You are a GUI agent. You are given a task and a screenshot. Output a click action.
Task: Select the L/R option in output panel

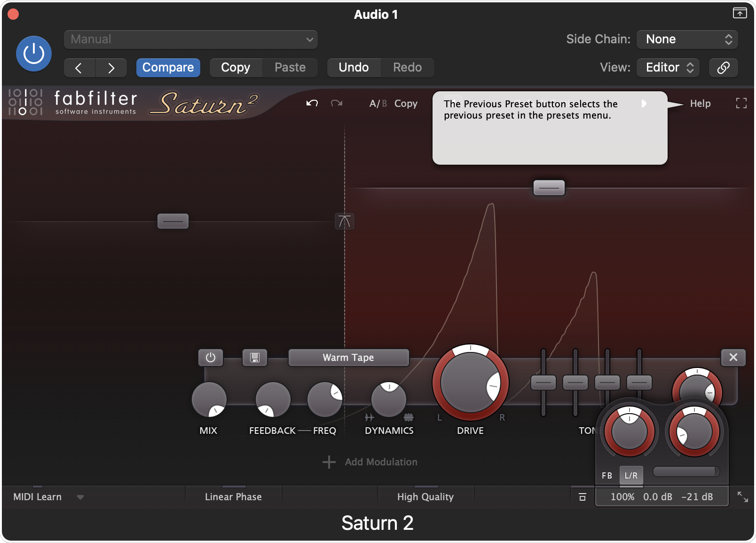[x=631, y=476]
